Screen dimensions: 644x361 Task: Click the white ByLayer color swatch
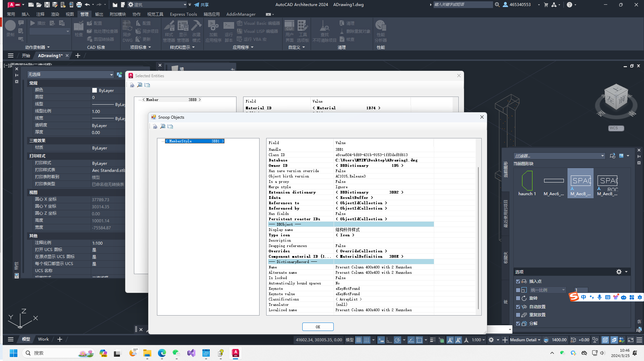95,90
